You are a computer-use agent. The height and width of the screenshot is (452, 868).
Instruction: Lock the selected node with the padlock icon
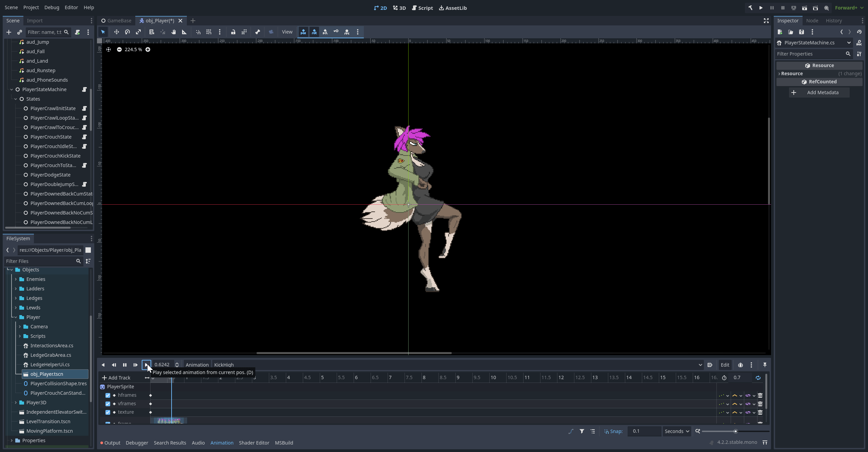tap(233, 32)
